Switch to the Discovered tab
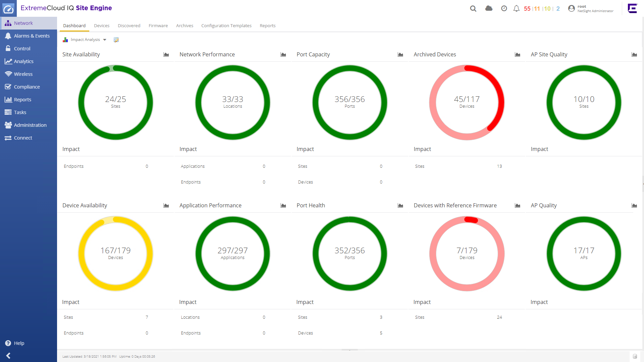 click(129, 25)
